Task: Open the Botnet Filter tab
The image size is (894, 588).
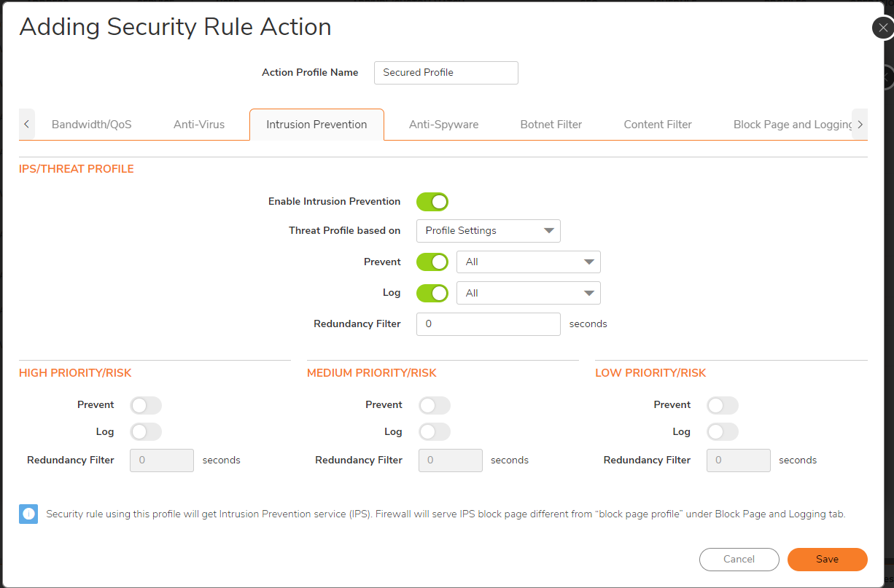Action: (551, 125)
